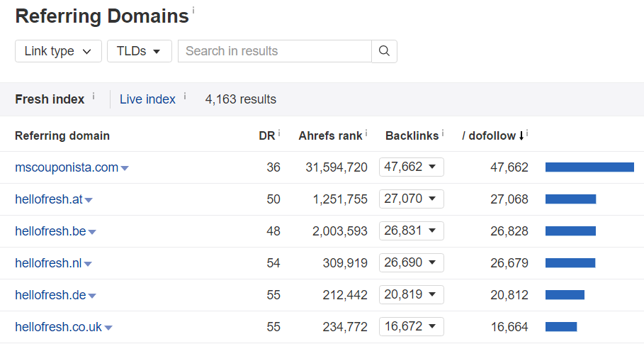
Task: Open the hellofresh.de link
Action: 50,294
